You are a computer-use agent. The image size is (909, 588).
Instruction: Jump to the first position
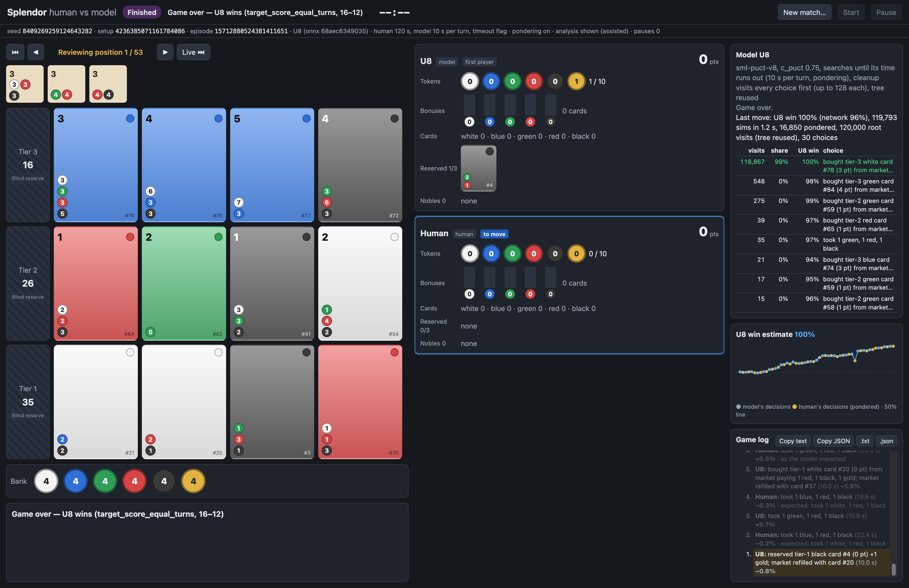(x=15, y=52)
